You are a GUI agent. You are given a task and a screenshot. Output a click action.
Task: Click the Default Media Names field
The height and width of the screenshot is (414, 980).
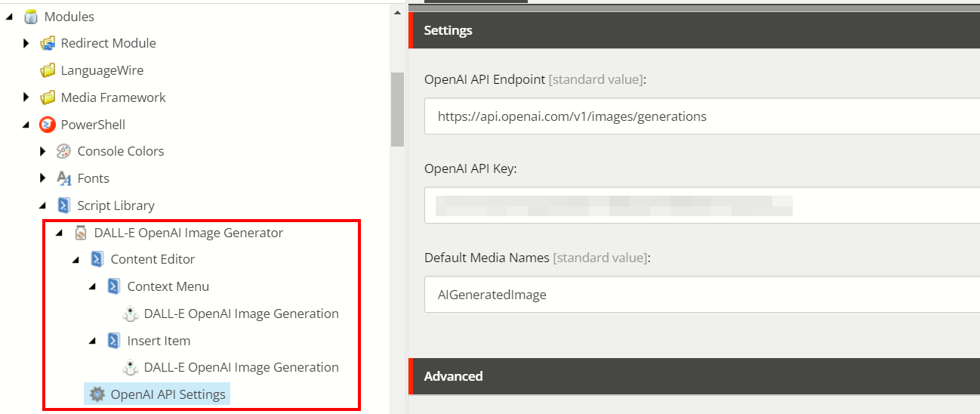pyautogui.click(x=702, y=295)
